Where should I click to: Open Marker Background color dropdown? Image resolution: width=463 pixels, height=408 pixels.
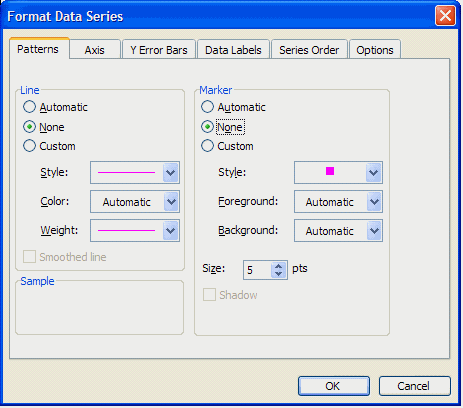click(338, 230)
